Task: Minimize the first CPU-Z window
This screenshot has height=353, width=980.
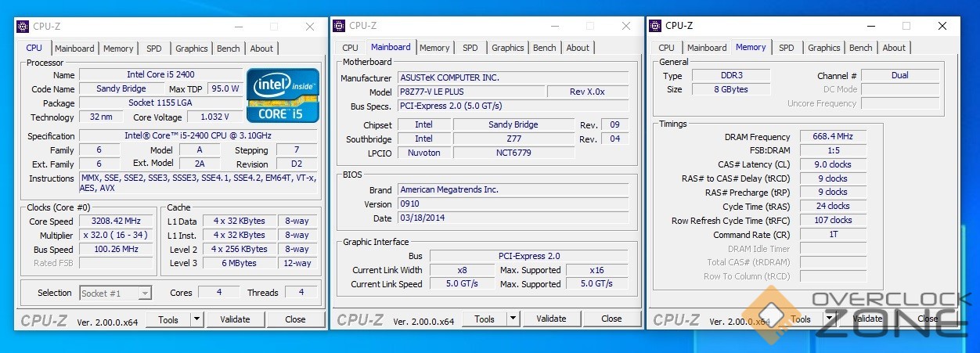Action: pyautogui.click(x=238, y=26)
